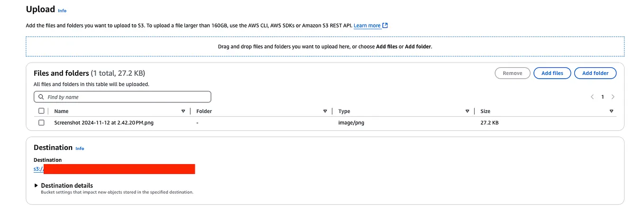Screen dimensions: 644x212
Task: Sort by Type column arrow
Action: tap(467, 111)
